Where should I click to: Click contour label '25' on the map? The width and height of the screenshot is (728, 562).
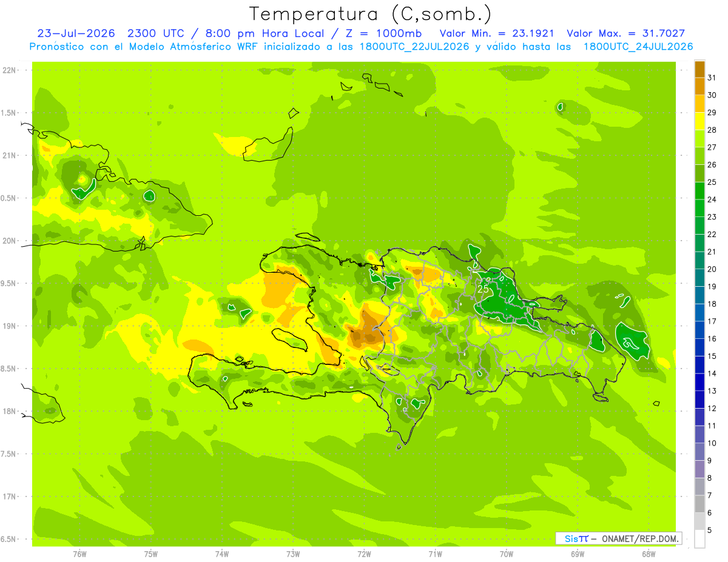click(x=484, y=289)
